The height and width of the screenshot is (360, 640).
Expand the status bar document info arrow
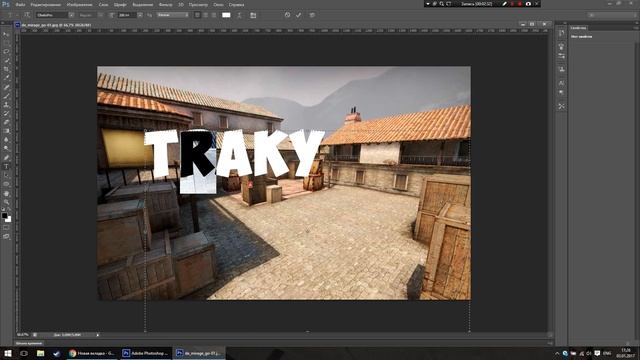coord(98,335)
